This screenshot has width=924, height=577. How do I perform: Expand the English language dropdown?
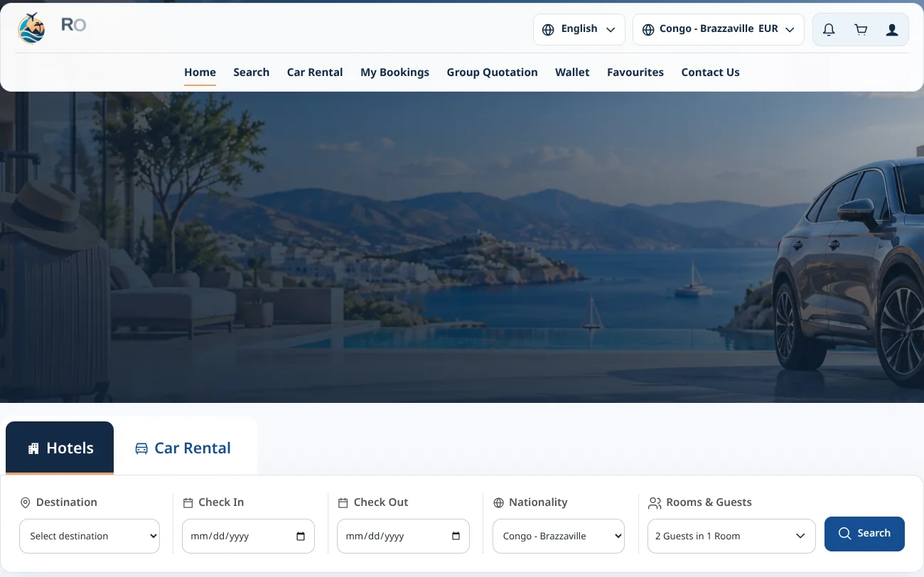579,30
